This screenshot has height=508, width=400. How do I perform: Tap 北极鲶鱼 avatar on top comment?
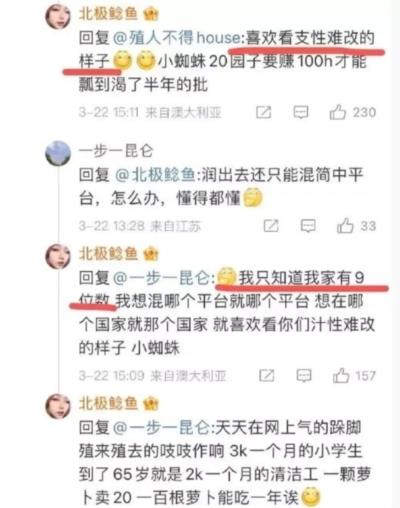pos(58,16)
